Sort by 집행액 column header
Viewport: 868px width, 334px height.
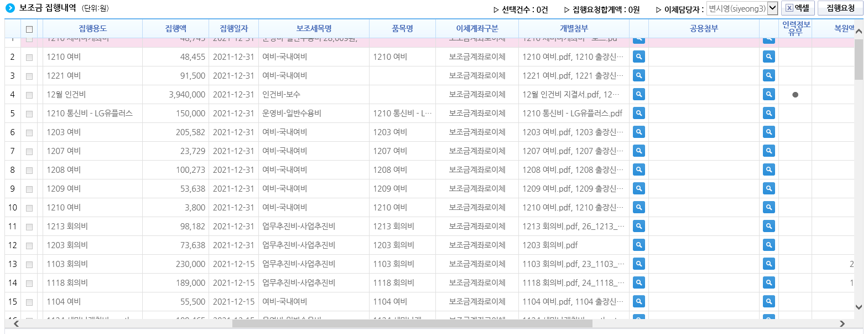175,28
